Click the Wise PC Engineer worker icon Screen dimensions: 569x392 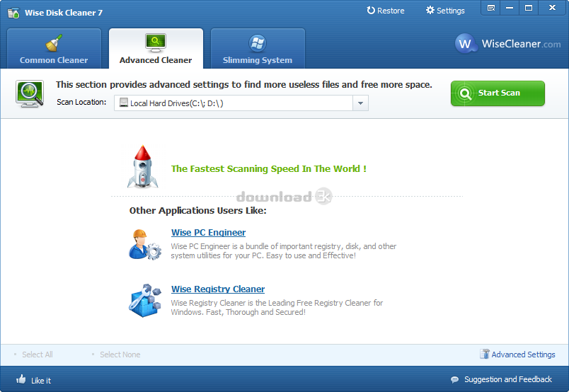[x=145, y=245]
